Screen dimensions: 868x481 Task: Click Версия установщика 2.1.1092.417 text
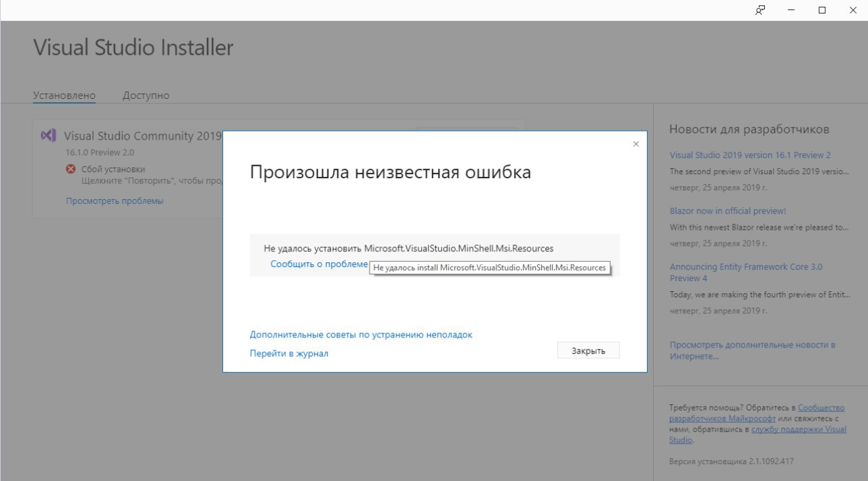pos(731,461)
